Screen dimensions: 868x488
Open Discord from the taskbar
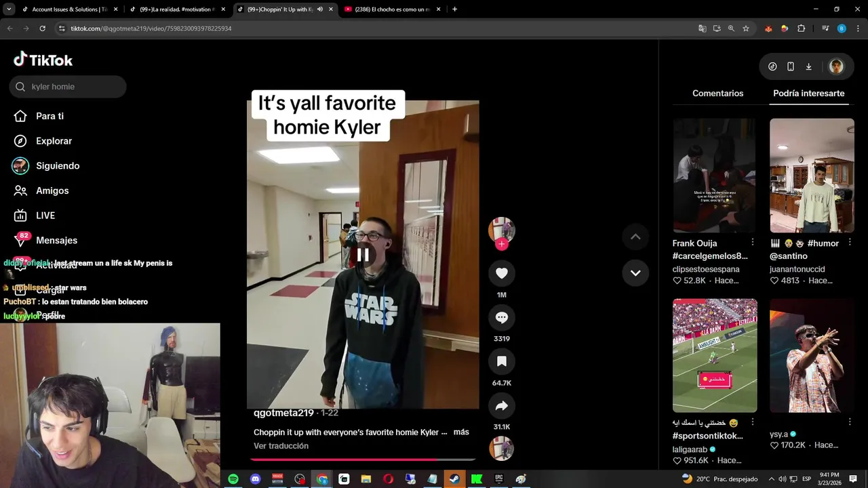coord(256,479)
